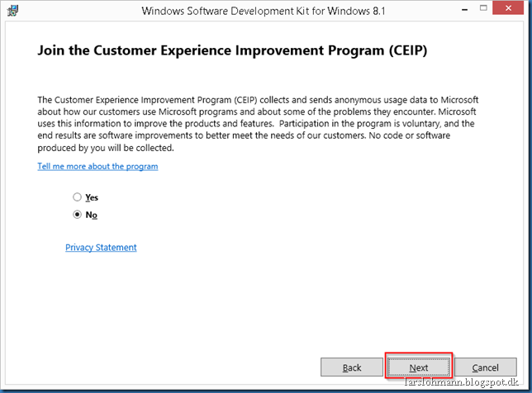Click the Next button
This screenshot has width=532, height=393.
point(419,367)
